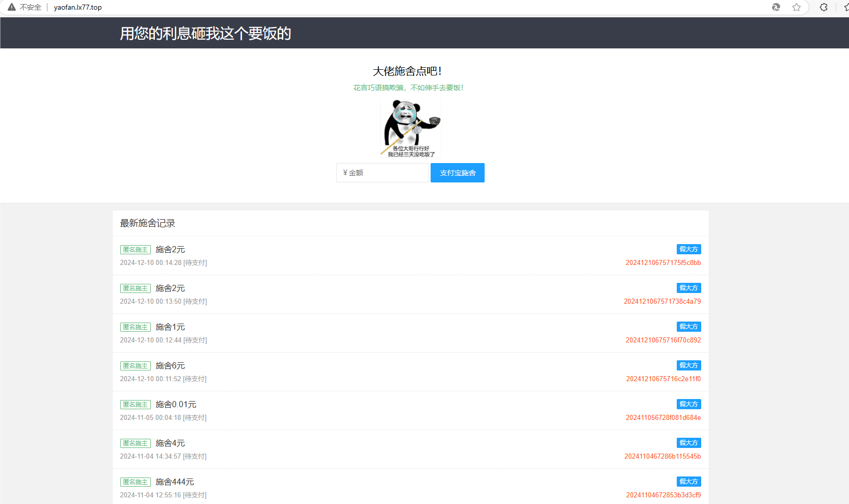849x504 pixels.
Task: Click order number 2024121067571738c4a79
Action: tap(662, 302)
